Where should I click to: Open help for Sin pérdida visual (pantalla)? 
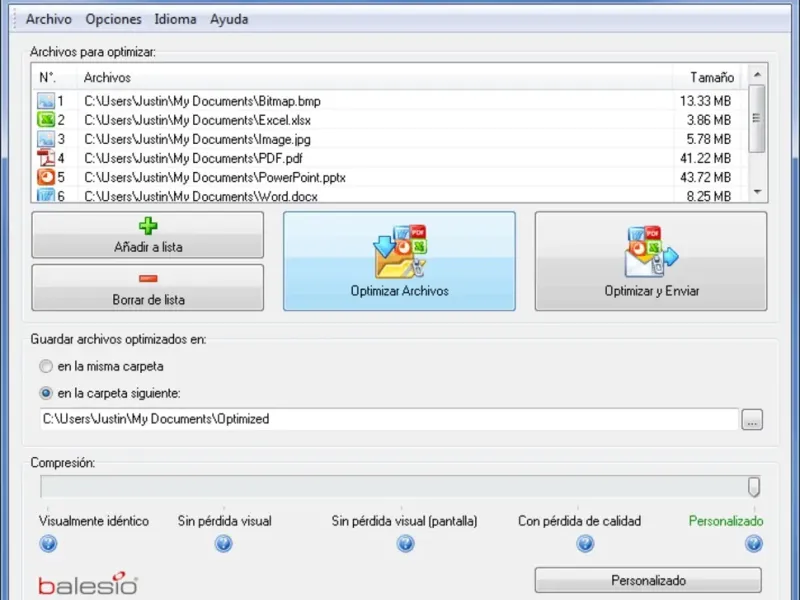click(406, 544)
